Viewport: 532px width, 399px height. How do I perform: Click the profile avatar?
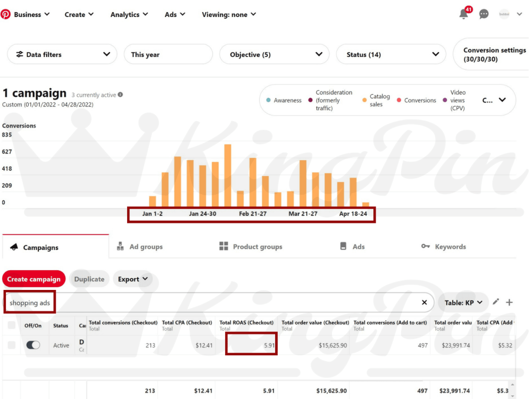(504, 14)
